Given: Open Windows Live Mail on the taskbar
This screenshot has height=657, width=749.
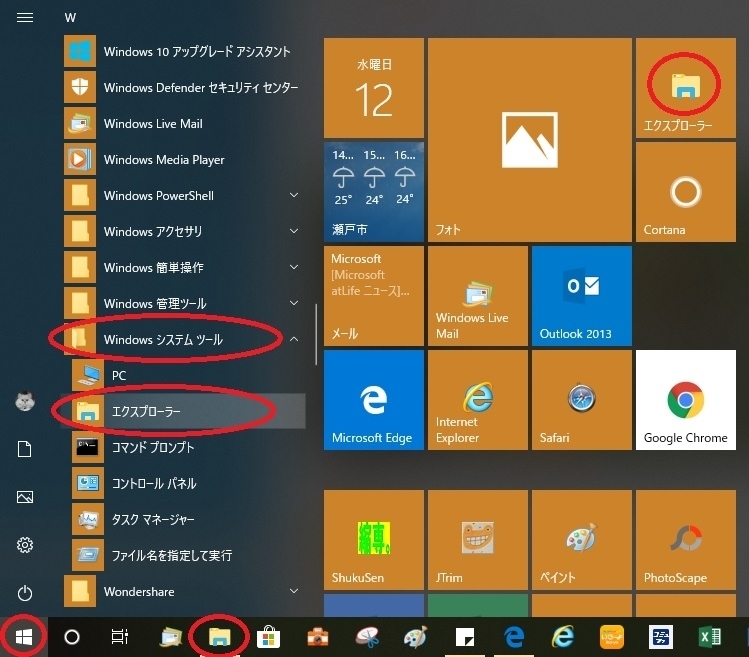Looking at the screenshot, I should (x=171, y=637).
